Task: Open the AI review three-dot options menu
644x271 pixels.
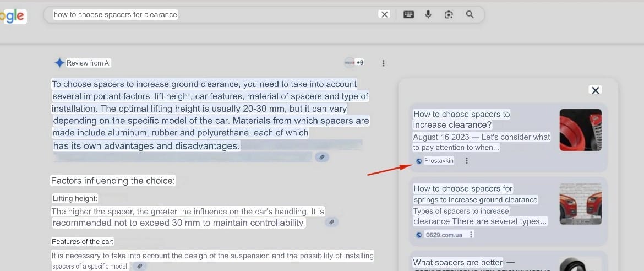Action: [x=384, y=63]
